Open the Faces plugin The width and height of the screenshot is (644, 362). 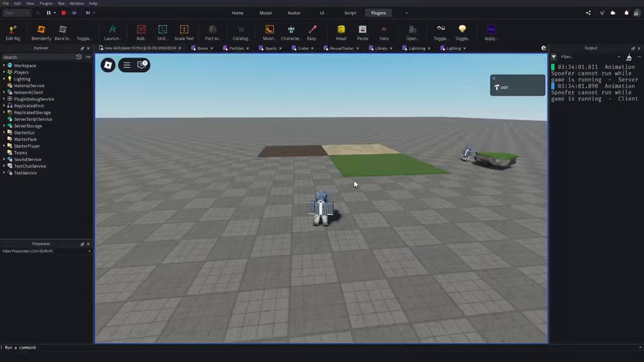pyautogui.click(x=363, y=32)
